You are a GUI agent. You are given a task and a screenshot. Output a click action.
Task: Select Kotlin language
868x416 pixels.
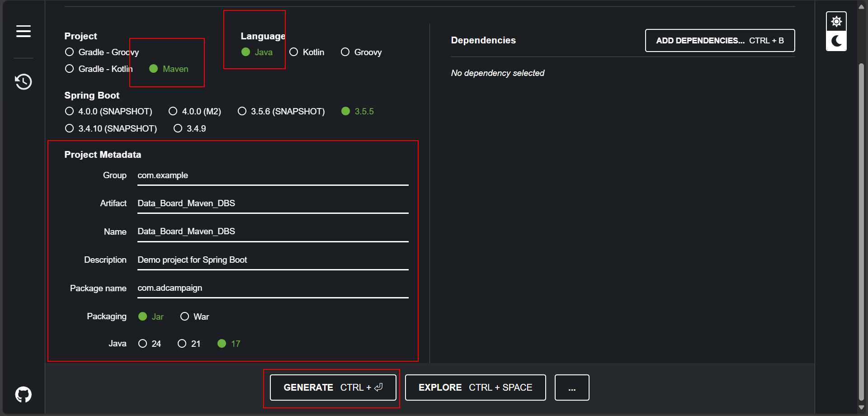click(x=307, y=52)
